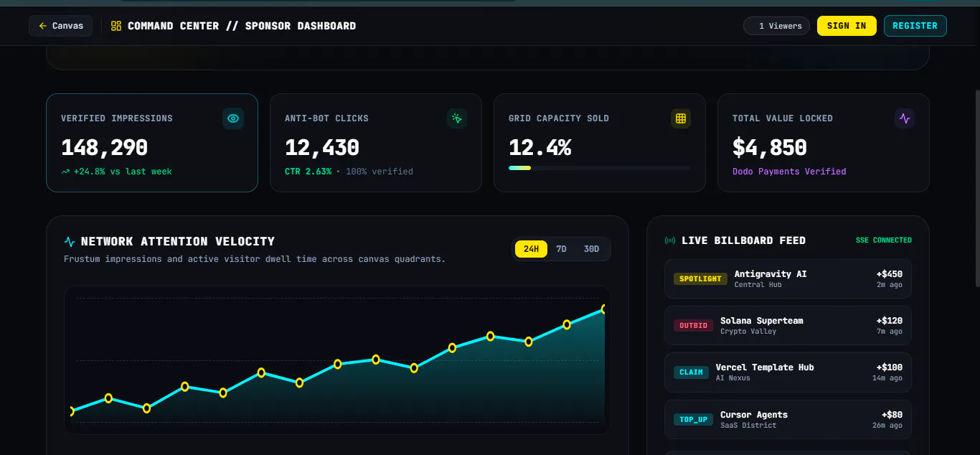
Task: Click the +$120 amount in the feed
Action: pyautogui.click(x=890, y=321)
